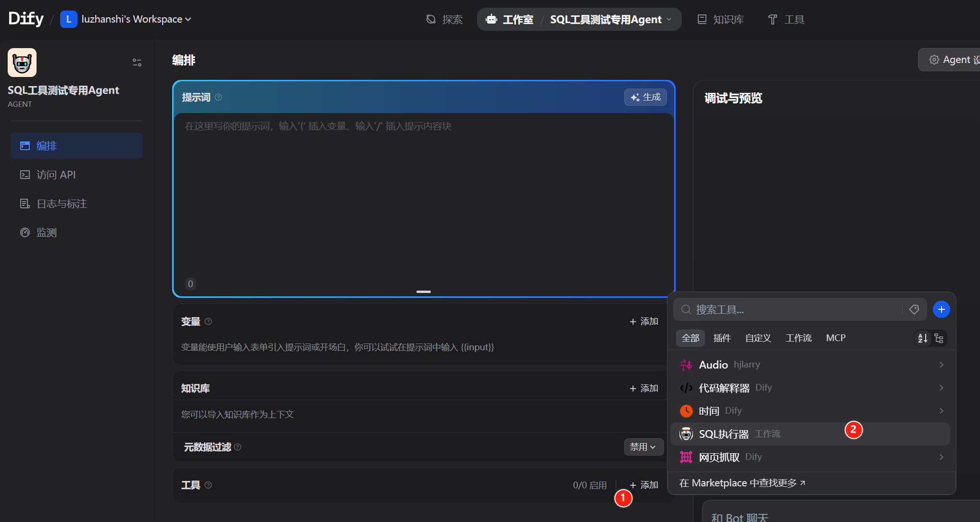The image size is (980, 522).
Task: Expand the Audio tool entry chevron
Action: point(941,365)
